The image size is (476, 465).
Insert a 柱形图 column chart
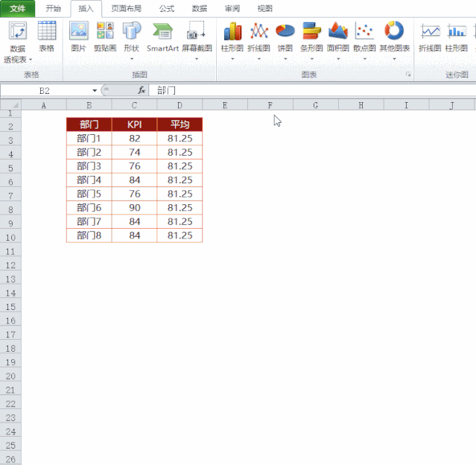click(x=232, y=31)
